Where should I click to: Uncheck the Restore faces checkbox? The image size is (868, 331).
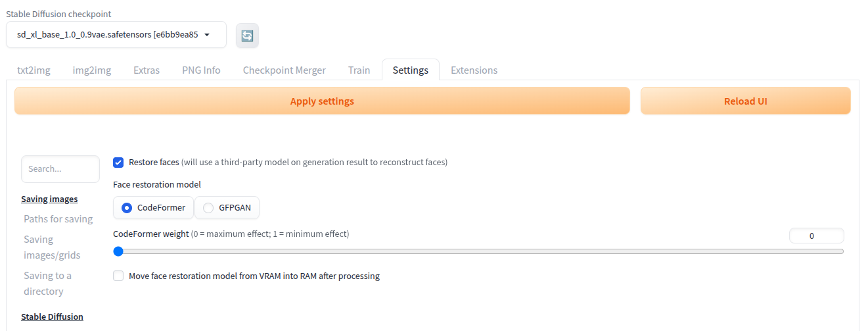click(118, 162)
